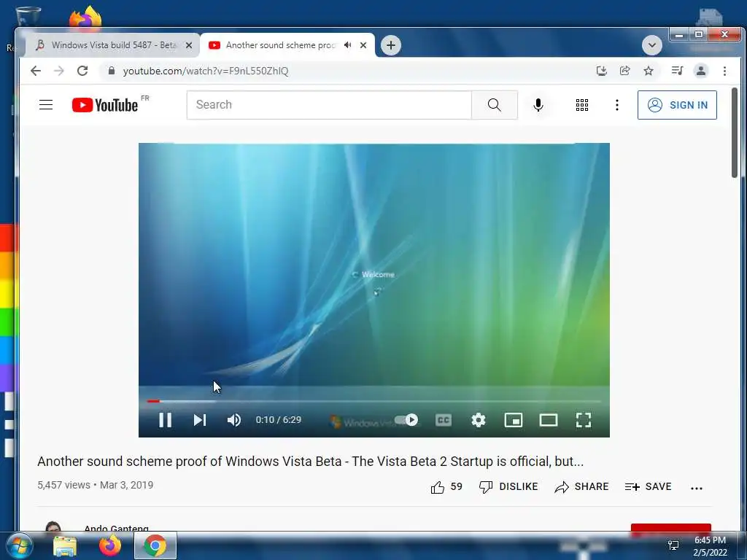Click the address bar URL
Image resolution: width=747 pixels, height=560 pixels.
[206, 71]
